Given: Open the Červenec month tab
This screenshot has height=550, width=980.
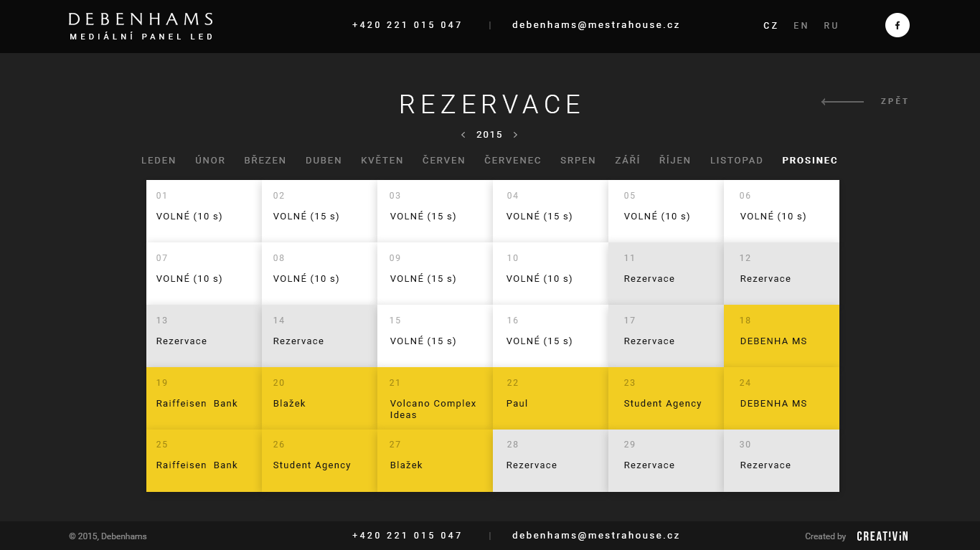Looking at the screenshot, I should [x=512, y=161].
